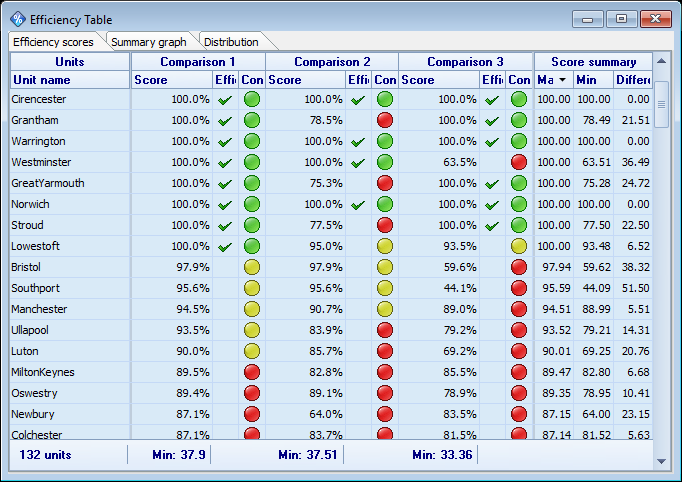
Task: Click the Max column sort arrow
Action: (562, 80)
